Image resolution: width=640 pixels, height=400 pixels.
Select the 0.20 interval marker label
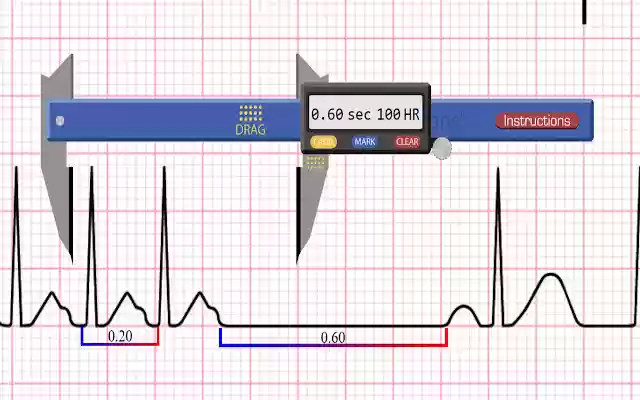(x=120, y=336)
